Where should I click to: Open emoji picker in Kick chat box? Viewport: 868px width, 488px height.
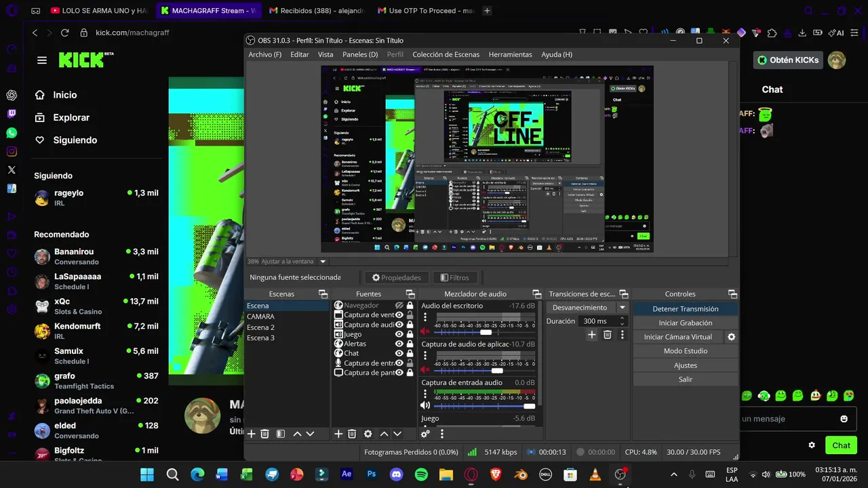tap(844, 419)
